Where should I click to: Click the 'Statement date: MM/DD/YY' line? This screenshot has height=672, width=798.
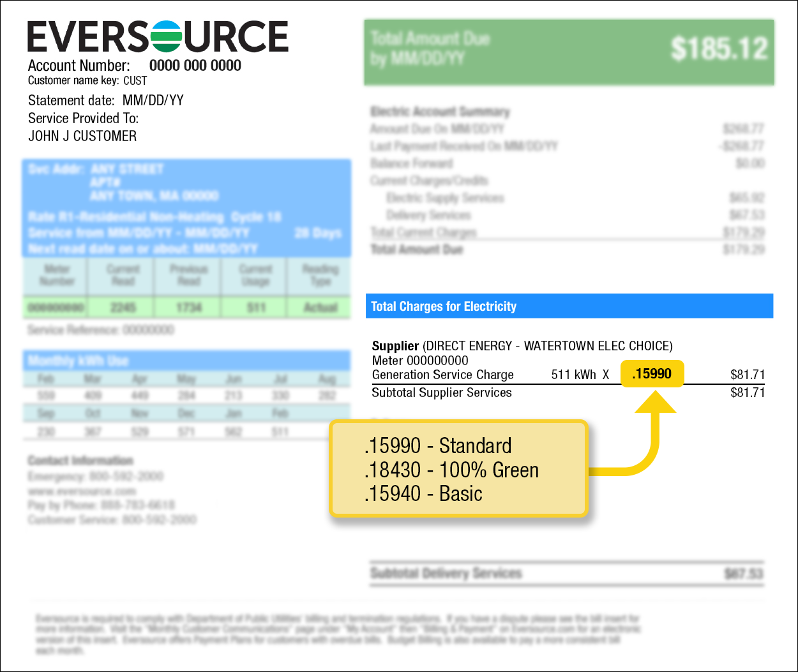(x=106, y=100)
